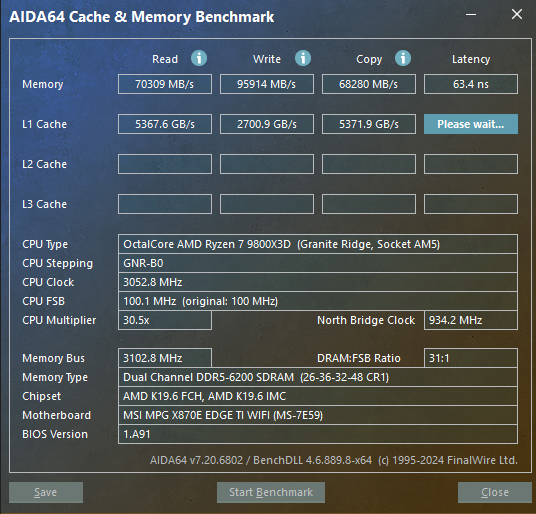Viewport: 536px width, 514px height.
Task: Click the Memory row label
Action: (x=43, y=84)
